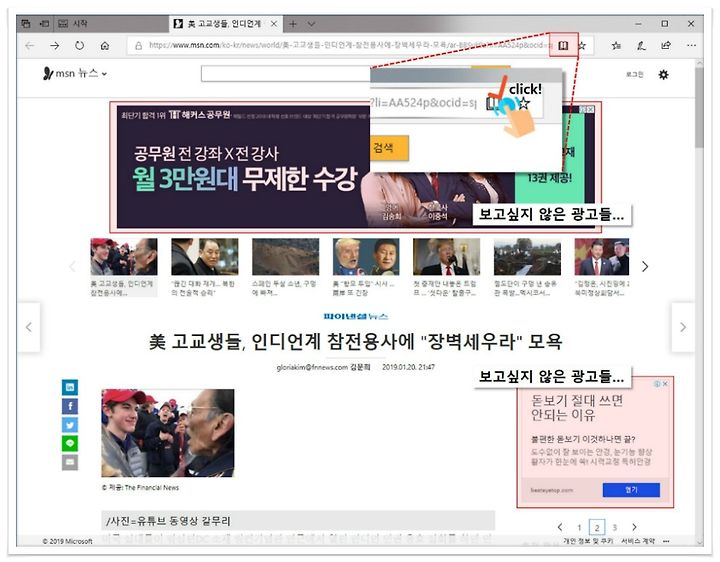Open the Trump and Xi cartoon thumbnail
The height and width of the screenshot is (562, 720).
366,257
